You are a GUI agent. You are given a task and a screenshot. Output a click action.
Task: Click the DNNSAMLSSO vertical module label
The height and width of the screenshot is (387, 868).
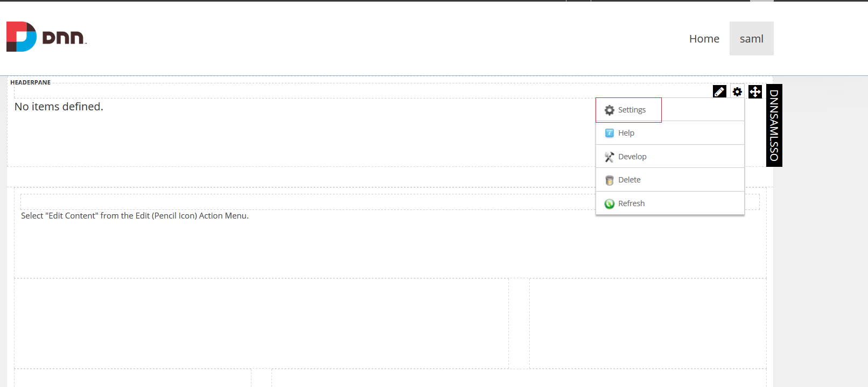(774, 125)
